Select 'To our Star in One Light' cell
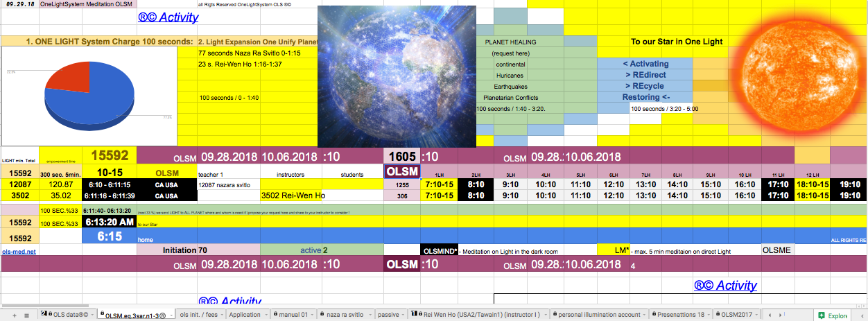The height and width of the screenshot is (321, 868). click(x=677, y=42)
